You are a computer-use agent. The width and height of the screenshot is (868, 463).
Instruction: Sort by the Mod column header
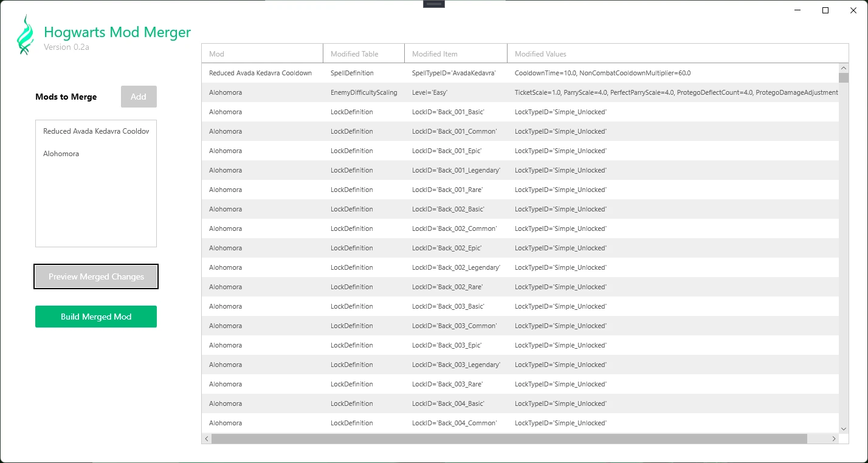pyautogui.click(x=262, y=54)
